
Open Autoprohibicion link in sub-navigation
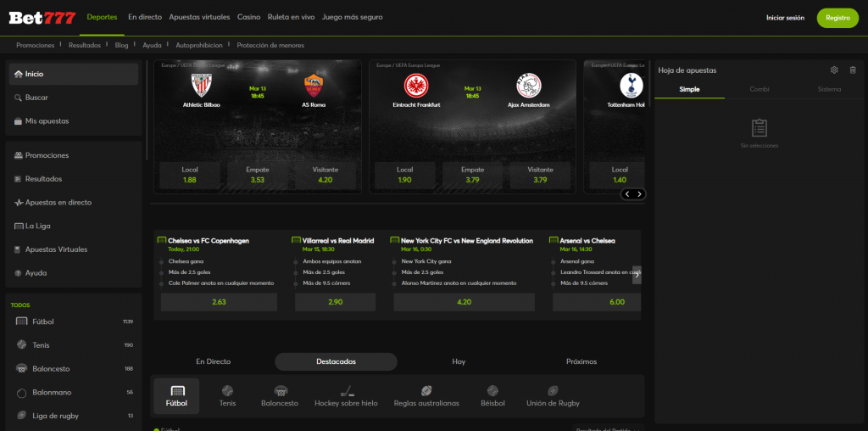tap(198, 46)
